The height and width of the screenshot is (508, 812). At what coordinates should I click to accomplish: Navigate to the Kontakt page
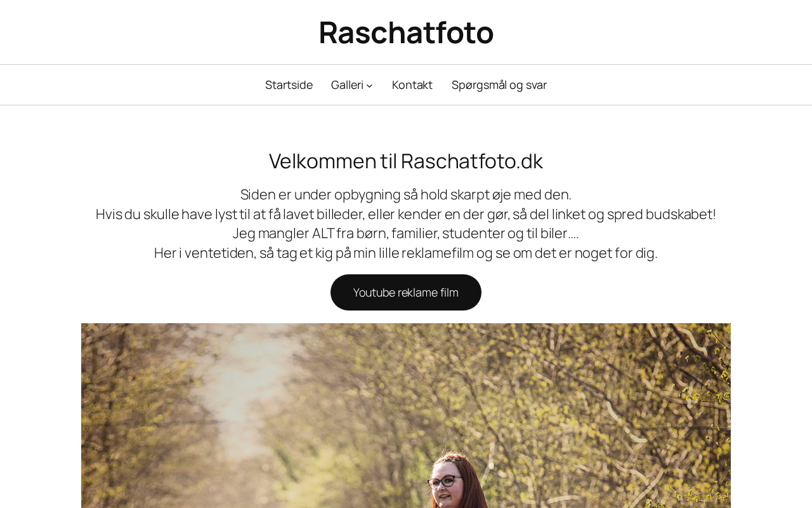click(412, 85)
